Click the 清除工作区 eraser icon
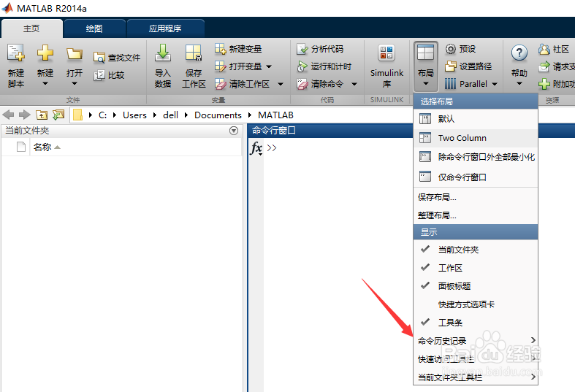Viewport: 575px width, 392px height. pyautogui.click(x=221, y=84)
